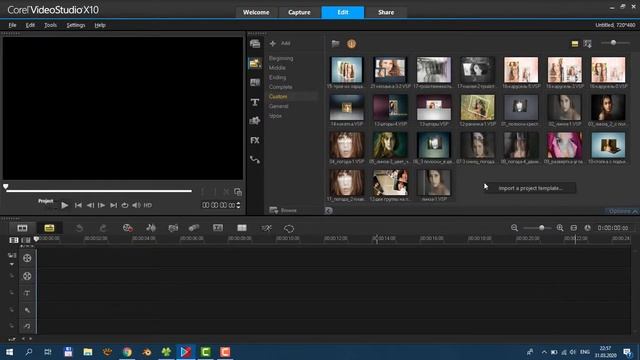
Task: Click the Zoom out magnifier on timeline
Action: pyautogui.click(x=514, y=228)
